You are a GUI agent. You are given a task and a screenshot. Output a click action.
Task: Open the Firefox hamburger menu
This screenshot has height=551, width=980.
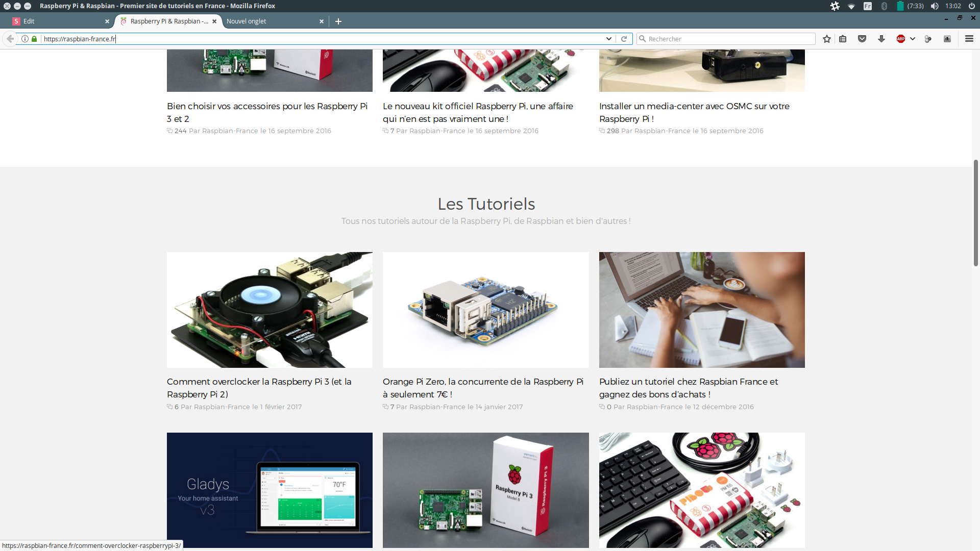pyautogui.click(x=969, y=39)
